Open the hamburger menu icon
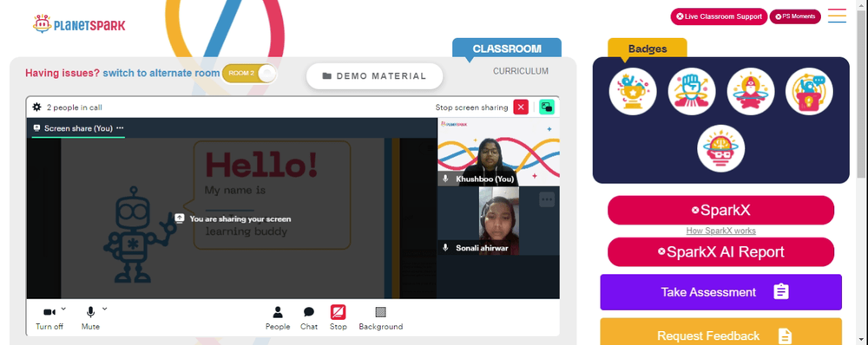This screenshot has width=868, height=345. point(837,16)
